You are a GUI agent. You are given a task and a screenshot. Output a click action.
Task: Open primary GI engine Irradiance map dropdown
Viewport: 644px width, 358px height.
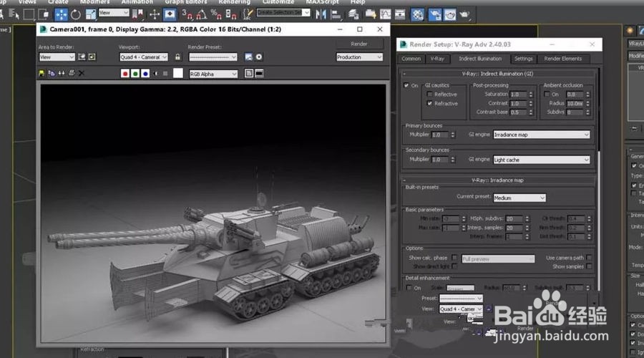[x=542, y=135]
